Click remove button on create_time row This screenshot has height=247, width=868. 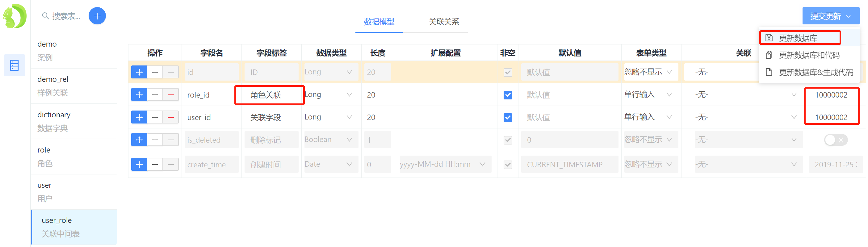tap(171, 165)
